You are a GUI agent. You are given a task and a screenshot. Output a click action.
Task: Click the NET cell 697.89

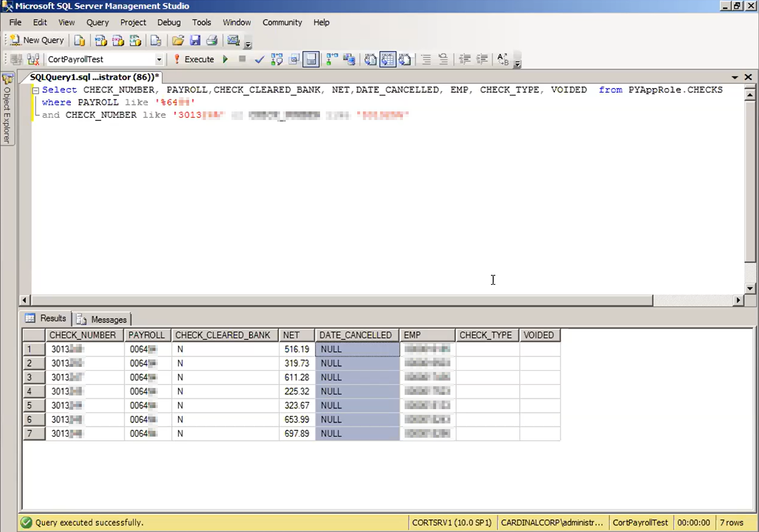coord(297,434)
